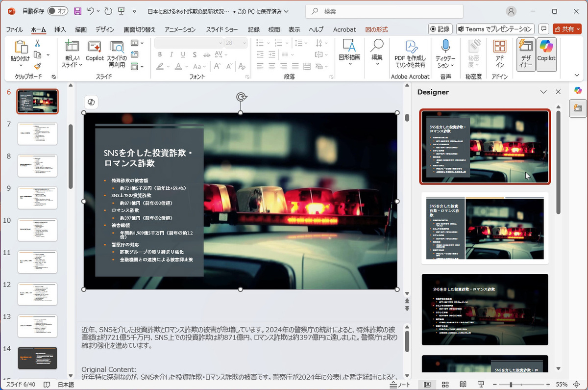This screenshot has width=588, height=390.
Task: Click the Record (記録) button
Action: pyautogui.click(x=440, y=29)
